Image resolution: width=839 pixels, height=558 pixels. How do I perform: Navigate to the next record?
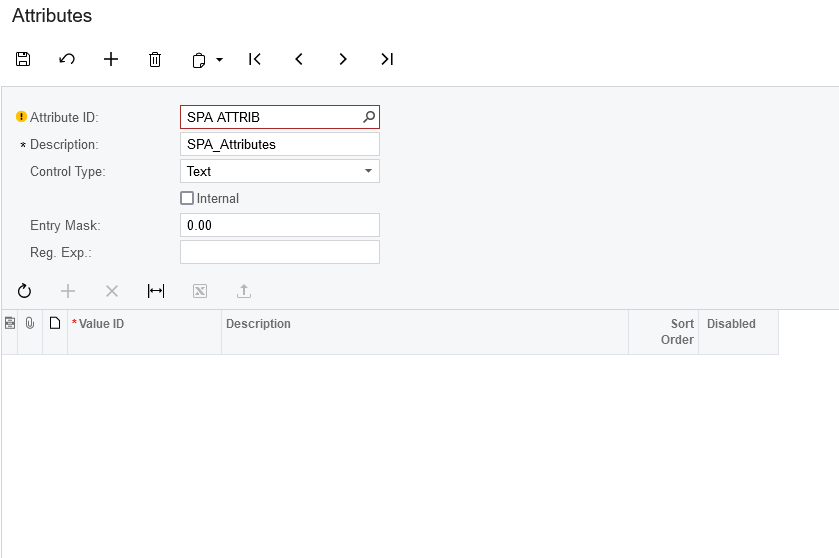(x=343, y=59)
